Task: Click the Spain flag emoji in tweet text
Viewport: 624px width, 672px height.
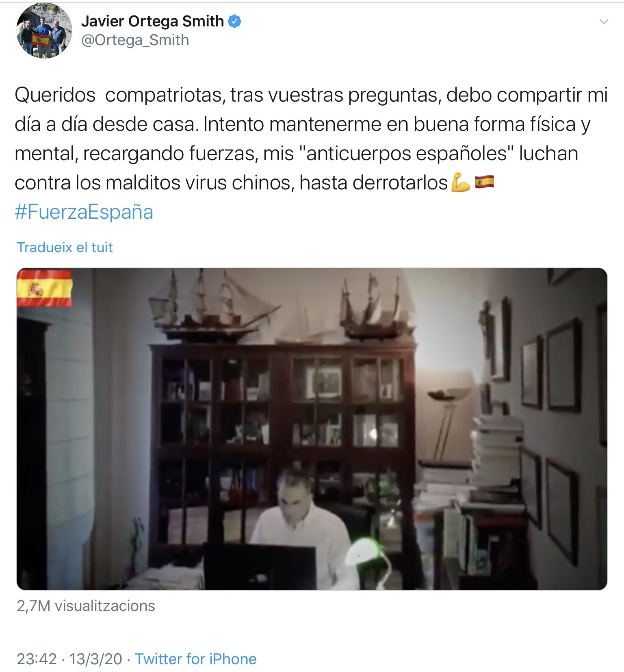Action: click(x=484, y=182)
